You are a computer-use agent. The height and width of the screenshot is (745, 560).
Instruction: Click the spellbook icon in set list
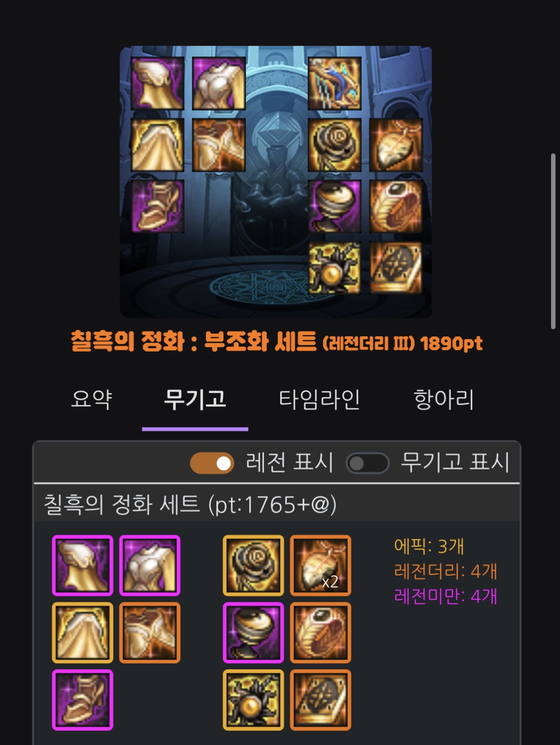click(x=321, y=700)
